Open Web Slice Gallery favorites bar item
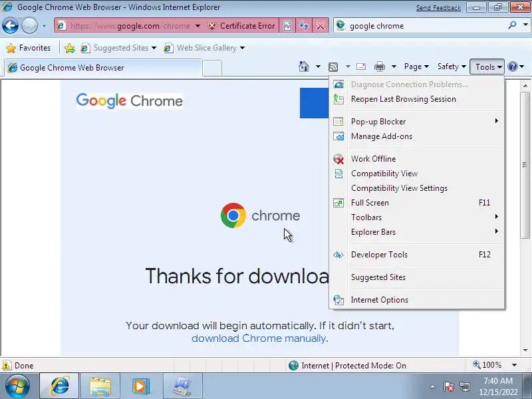The height and width of the screenshot is (399, 532). (204, 48)
